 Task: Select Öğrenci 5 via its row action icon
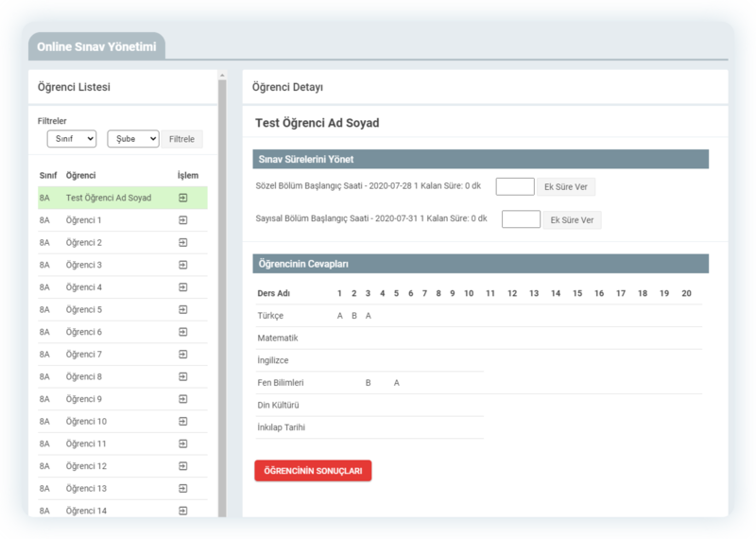182,309
